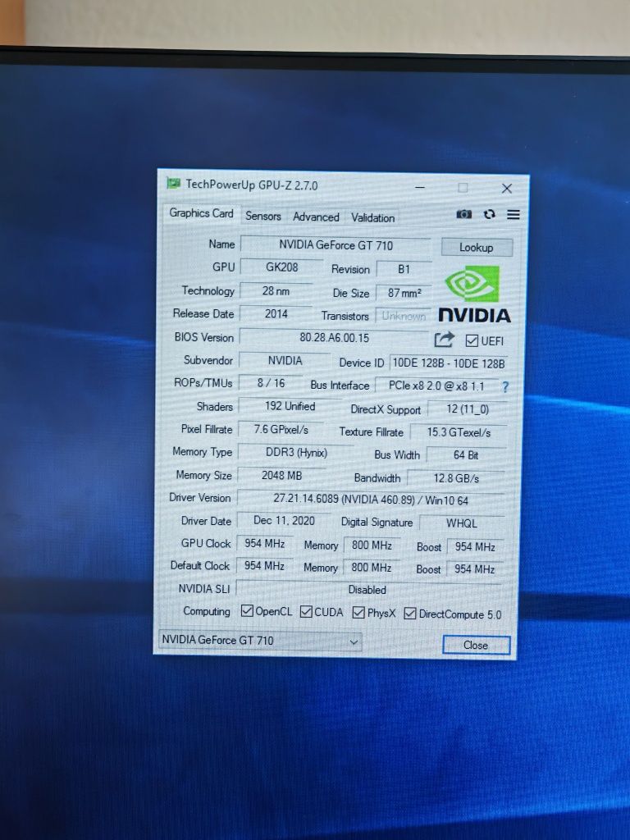This screenshot has height=840, width=630.
Task: Click the Digital Signature field WHQL
Action: click(x=461, y=523)
